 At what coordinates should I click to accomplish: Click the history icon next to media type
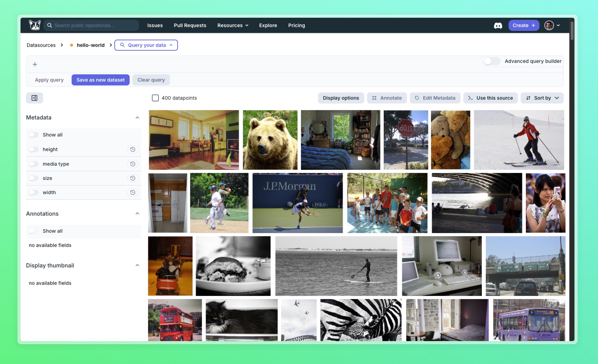click(132, 164)
